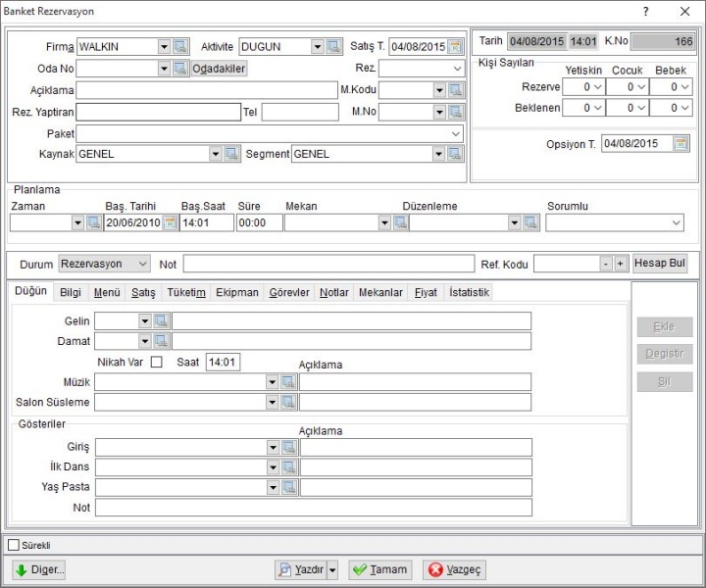Open calendar icon for Satış T. date
The width and height of the screenshot is (706, 588).
pyautogui.click(x=455, y=47)
